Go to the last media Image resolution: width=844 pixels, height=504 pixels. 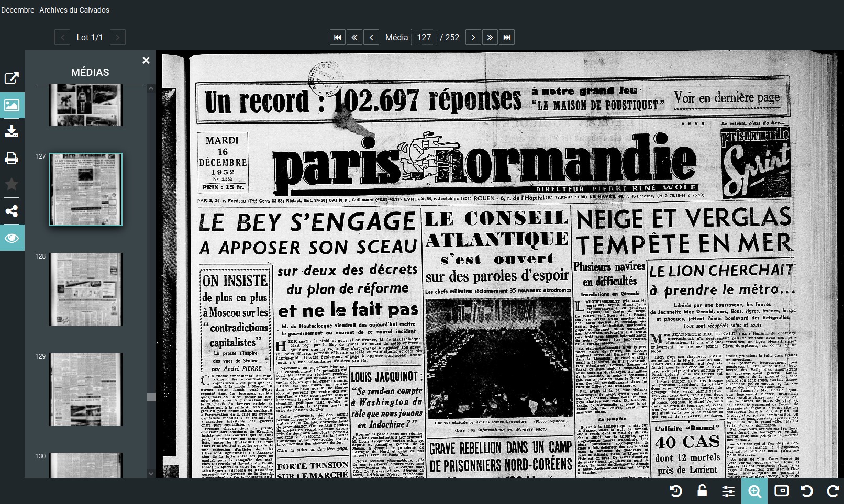tap(507, 37)
